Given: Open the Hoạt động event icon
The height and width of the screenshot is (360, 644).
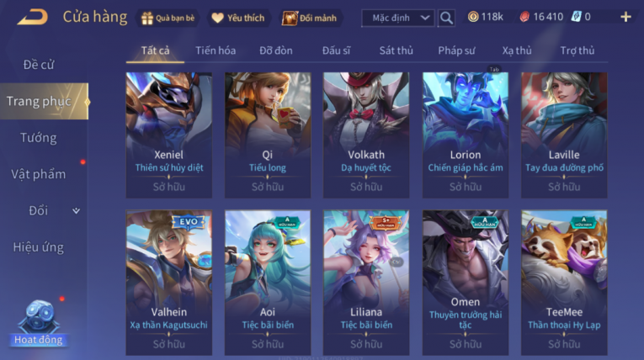Looking at the screenshot, I should [x=38, y=324].
